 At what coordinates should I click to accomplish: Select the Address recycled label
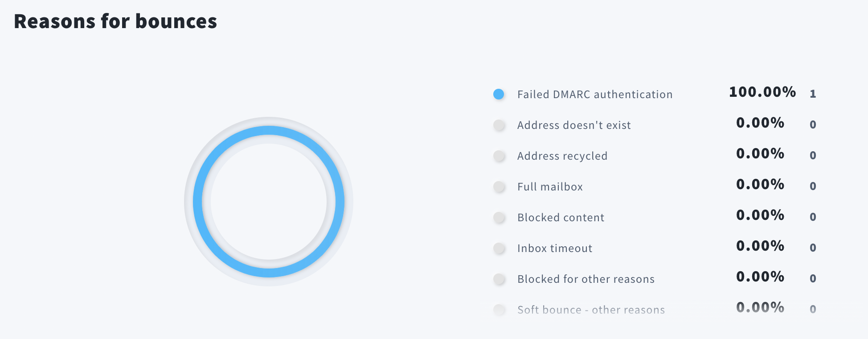(x=562, y=156)
